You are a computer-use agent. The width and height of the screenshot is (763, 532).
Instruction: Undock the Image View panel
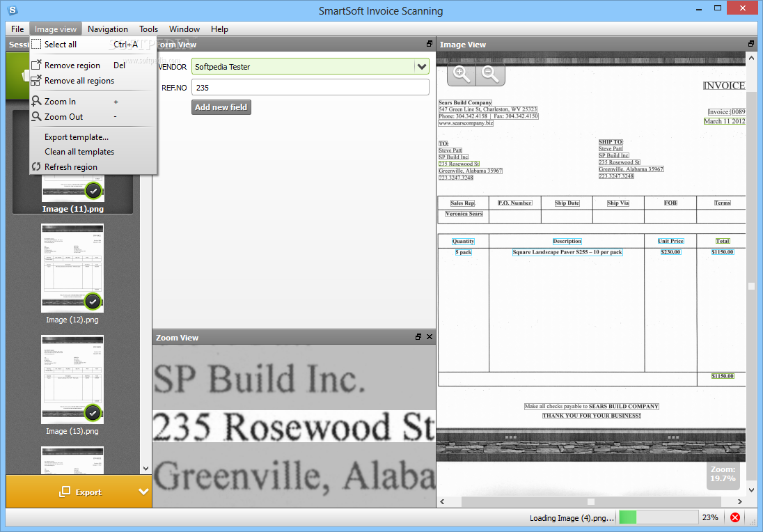click(751, 44)
